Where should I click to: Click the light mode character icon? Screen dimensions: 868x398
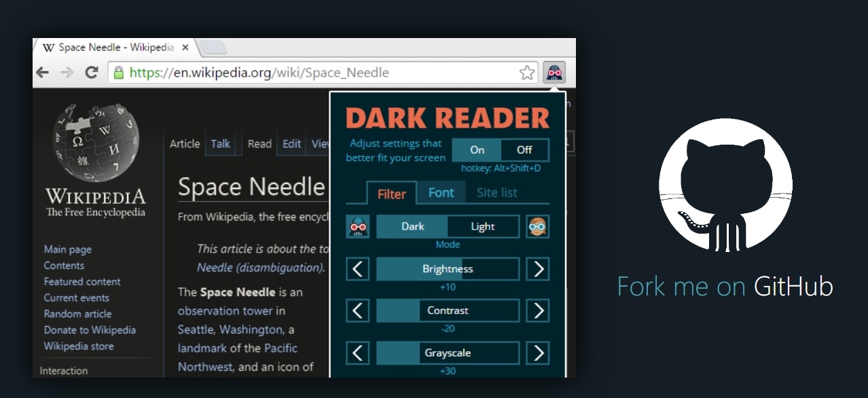click(x=537, y=227)
